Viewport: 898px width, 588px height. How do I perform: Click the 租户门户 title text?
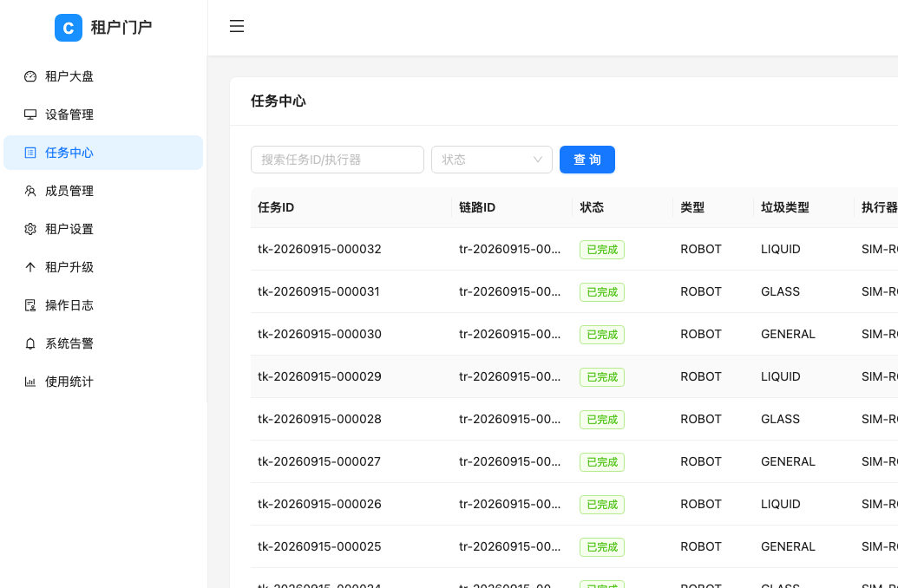121,28
